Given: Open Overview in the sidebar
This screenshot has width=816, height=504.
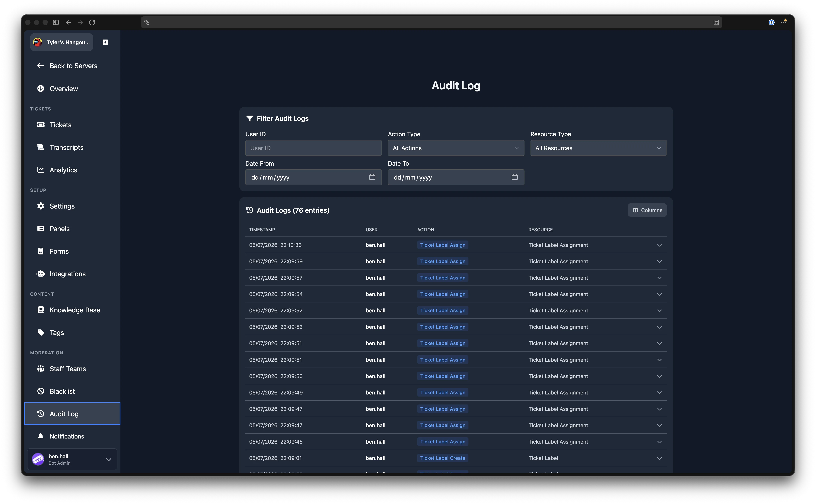Looking at the screenshot, I should (x=72, y=89).
